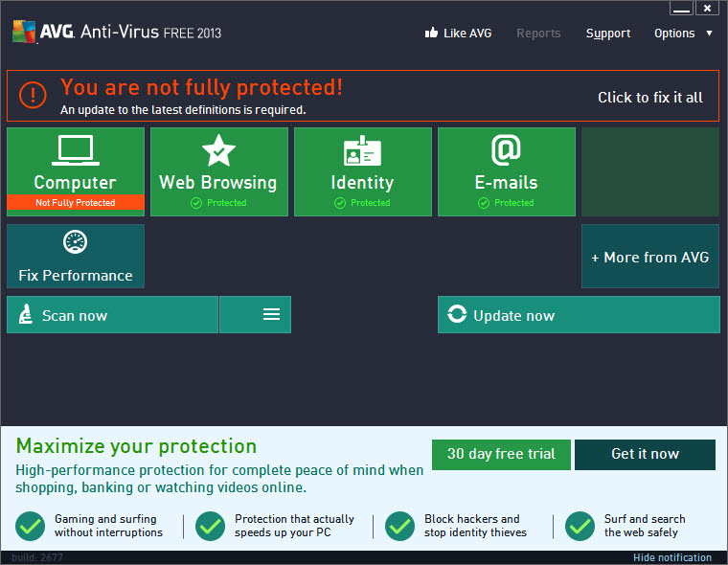Image resolution: width=728 pixels, height=565 pixels.
Task: Open the Computer protection tile
Action: pos(76,171)
